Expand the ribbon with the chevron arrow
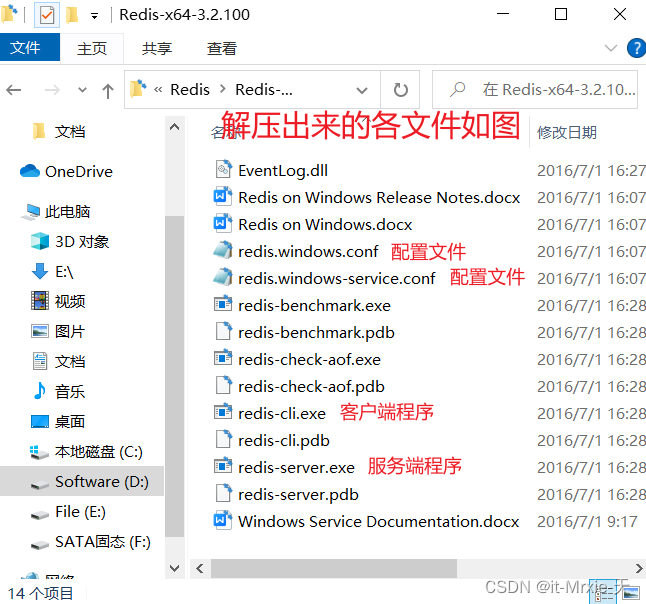Viewport: 646px width, 604px height. click(611, 48)
